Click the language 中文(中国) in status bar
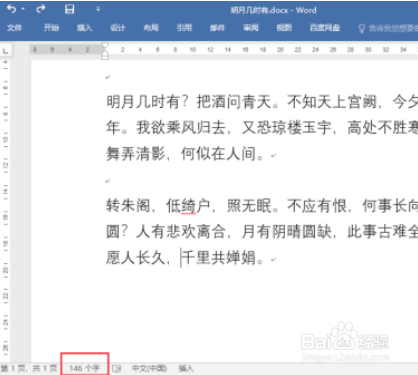Screen dimensions: 418x375 tap(149, 368)
